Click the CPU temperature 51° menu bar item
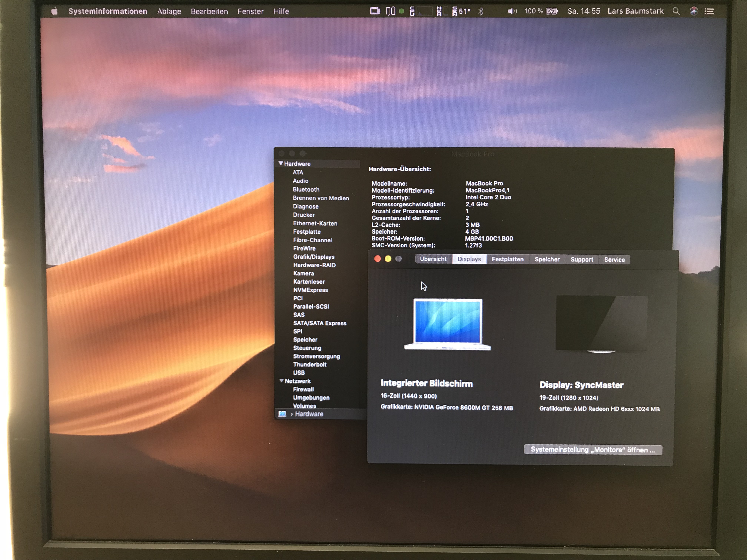This screenshot has width=747, height=560. tap(461, 11)
